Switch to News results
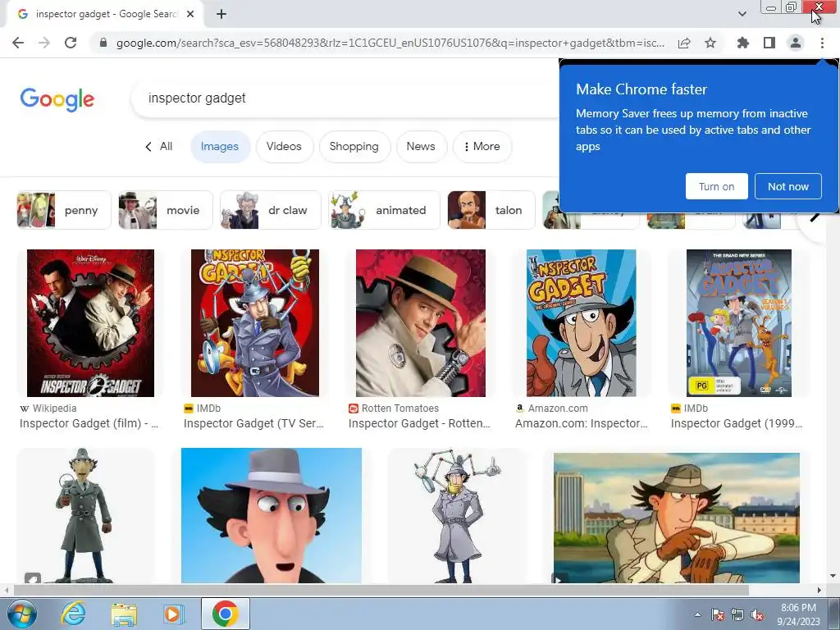This screenshot has height=630, width=840. [x=421, y=146]
